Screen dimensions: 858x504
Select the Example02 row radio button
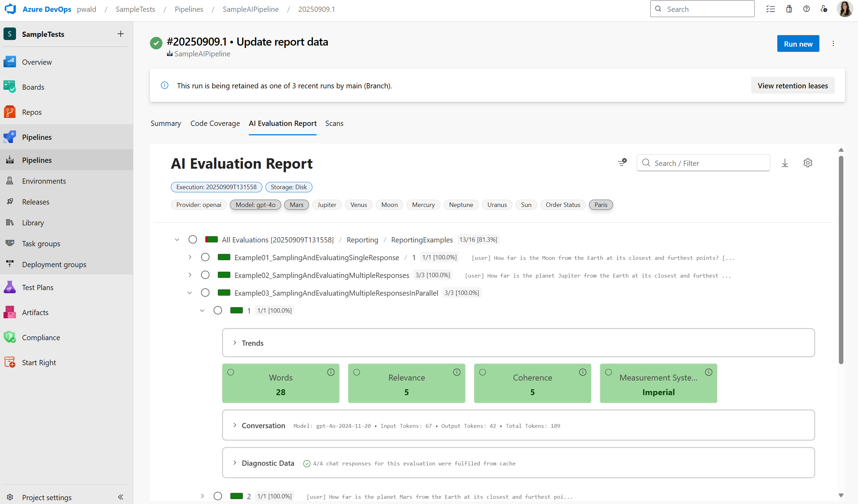pyautogui.click(x=205, y=275)
